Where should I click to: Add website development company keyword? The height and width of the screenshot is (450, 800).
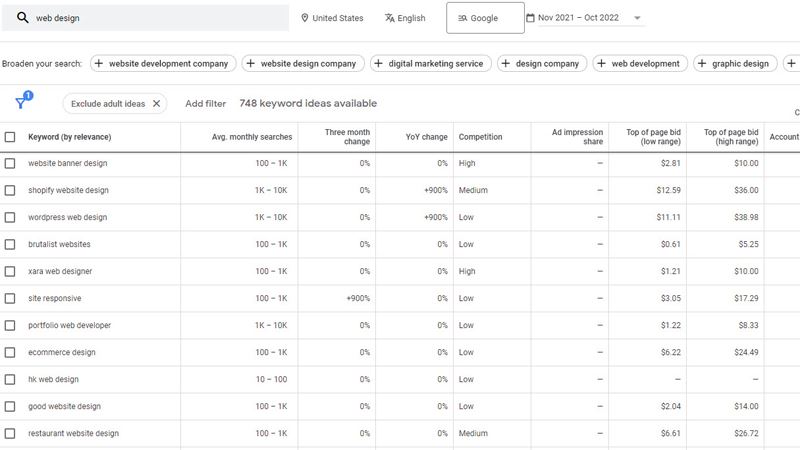(163, 63)
